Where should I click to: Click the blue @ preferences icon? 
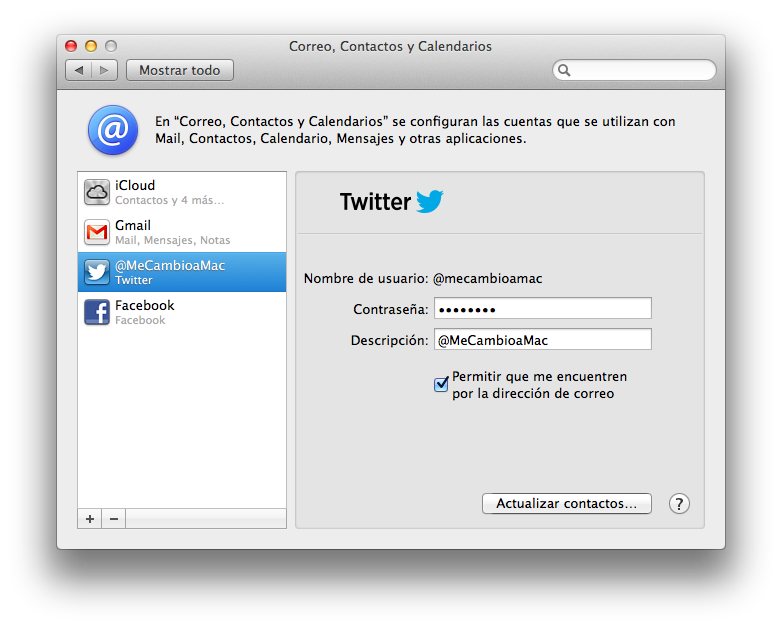click(113, 130)
